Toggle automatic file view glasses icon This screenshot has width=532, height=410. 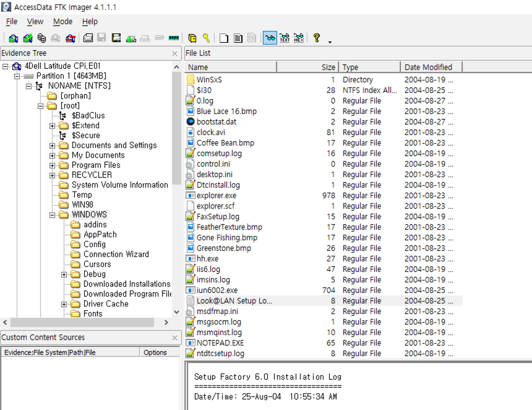[x=270, y=38]
